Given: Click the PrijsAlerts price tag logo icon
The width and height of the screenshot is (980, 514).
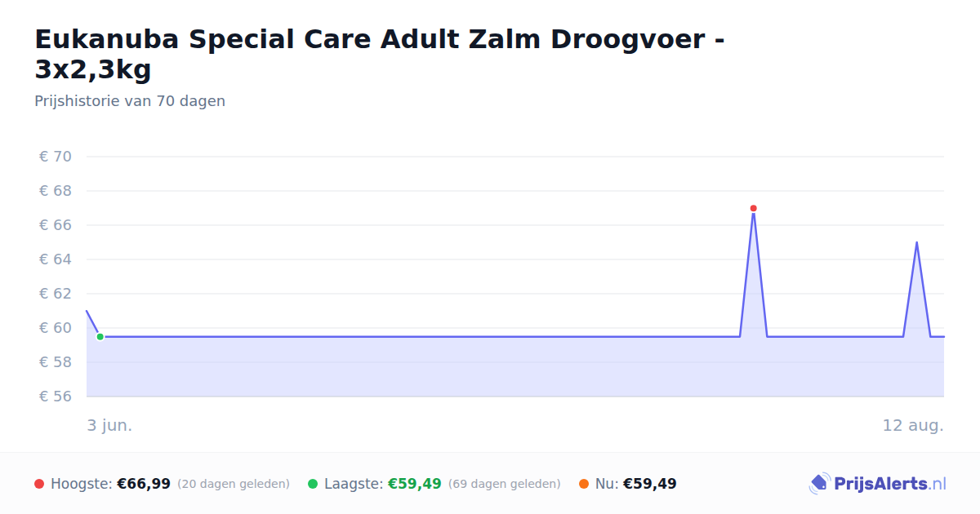Looking at the screenshot, I should pyautogui.click(x=819, y=484).
